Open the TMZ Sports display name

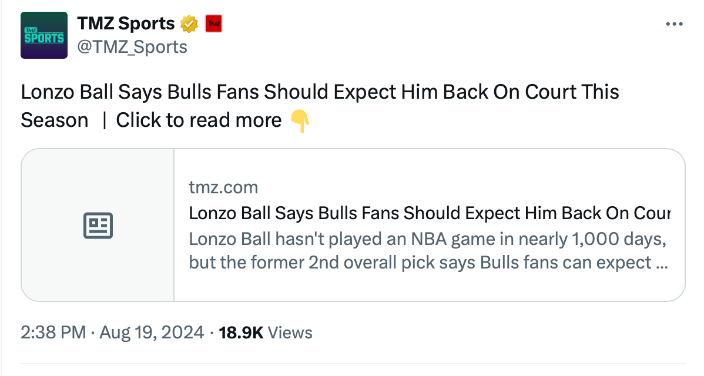click(126, 23)
